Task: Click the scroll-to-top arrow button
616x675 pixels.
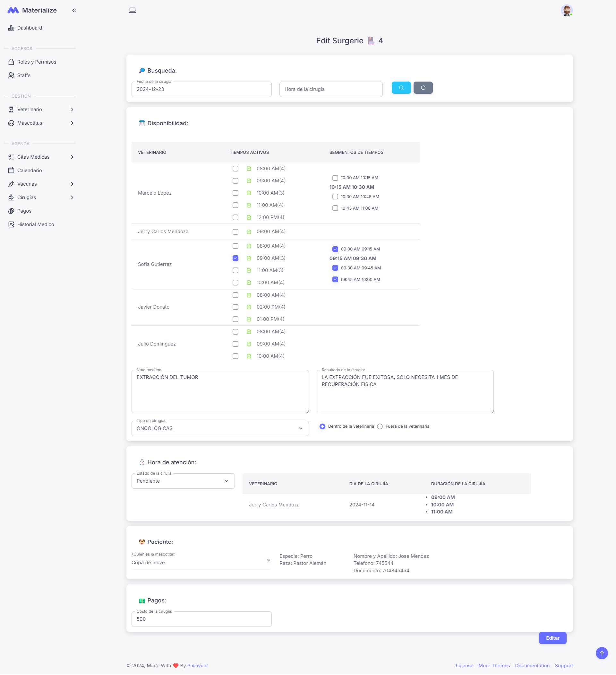Action: coord(601,653)
